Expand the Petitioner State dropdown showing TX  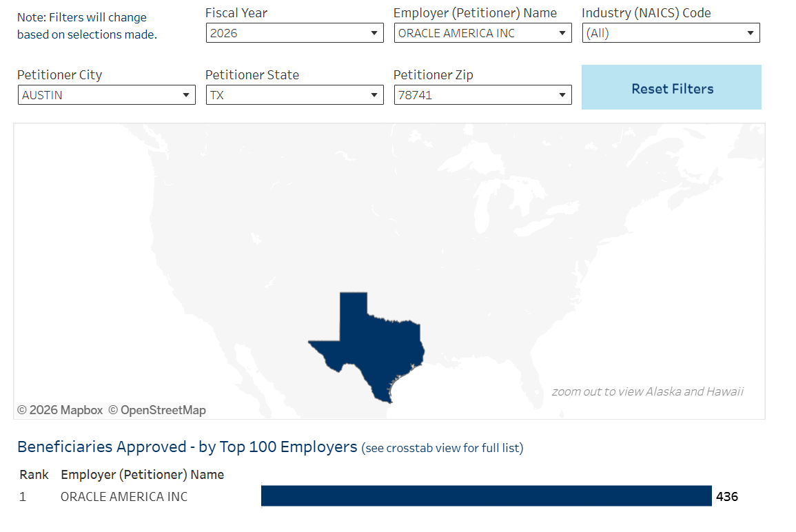294,95
